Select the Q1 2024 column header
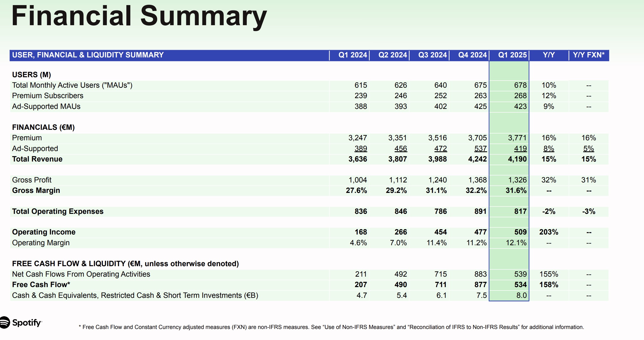 [x=353, y=55]
